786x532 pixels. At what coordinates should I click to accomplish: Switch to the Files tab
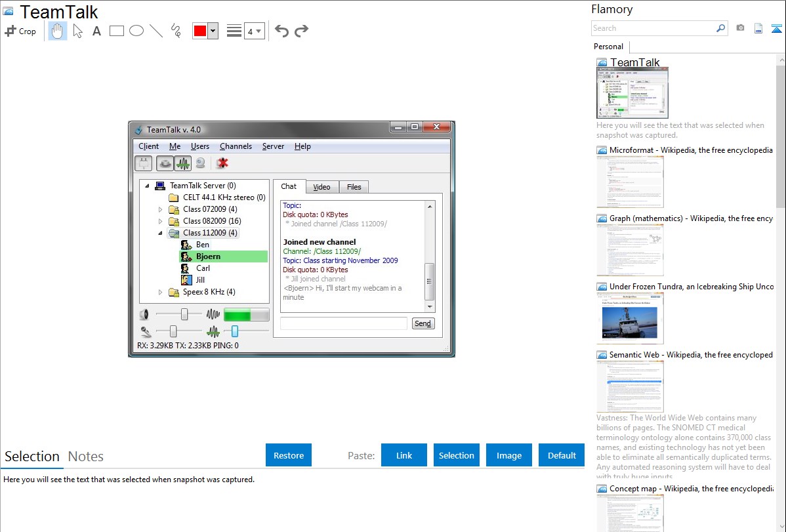354,187
